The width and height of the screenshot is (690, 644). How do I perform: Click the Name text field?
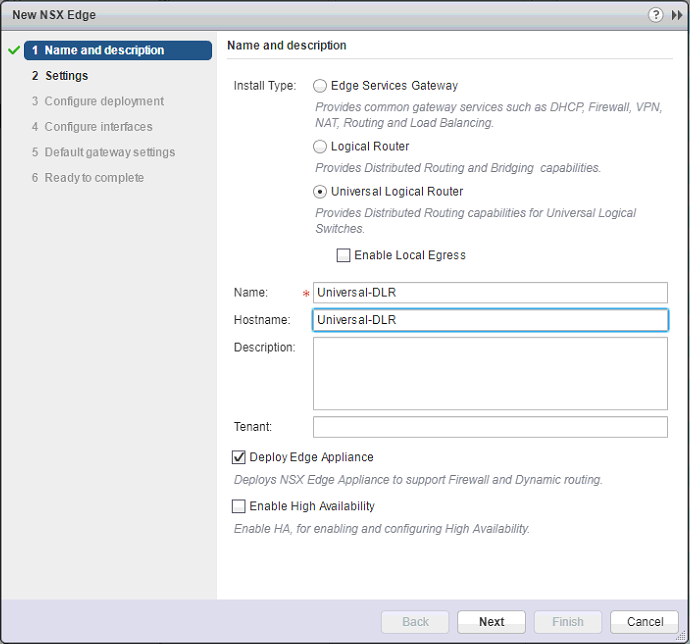click(x=490, y=292)
